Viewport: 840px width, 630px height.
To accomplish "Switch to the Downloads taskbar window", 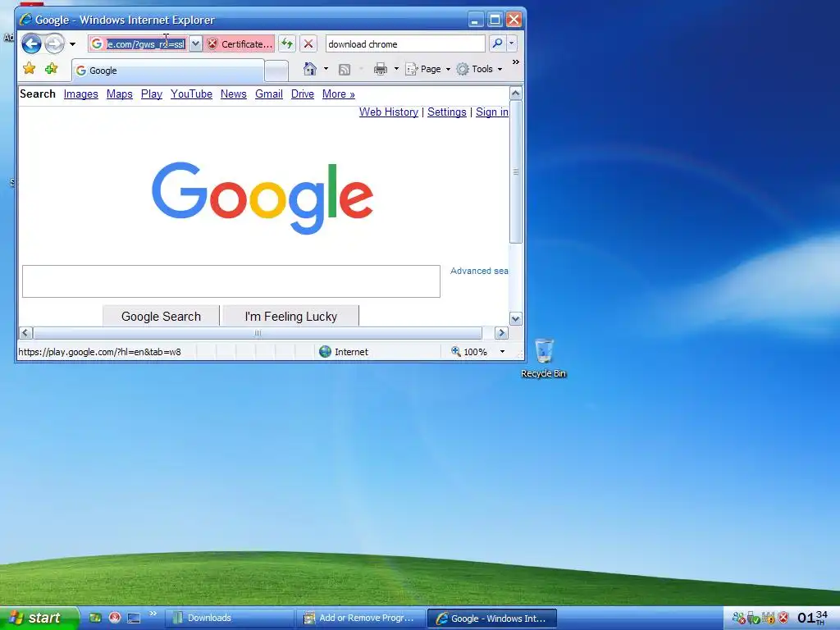I will click(x=230, y=619).
